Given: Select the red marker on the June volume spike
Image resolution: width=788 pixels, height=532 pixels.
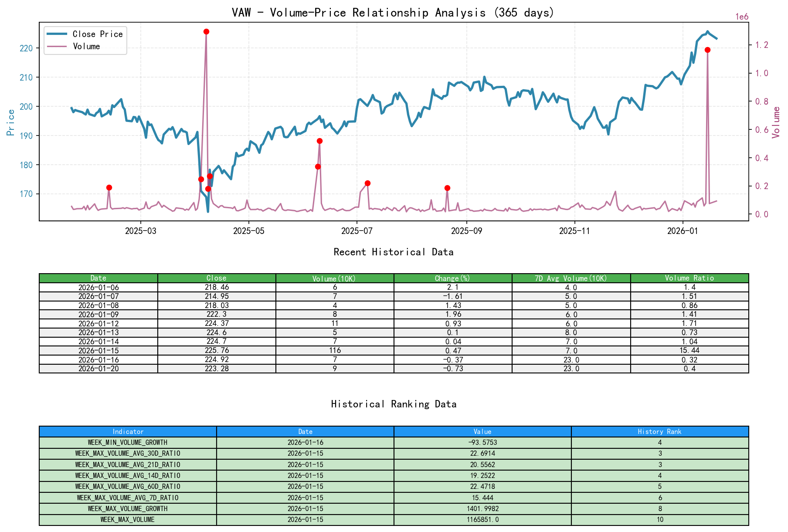Looking at the screenshot, I should point(319,141).
